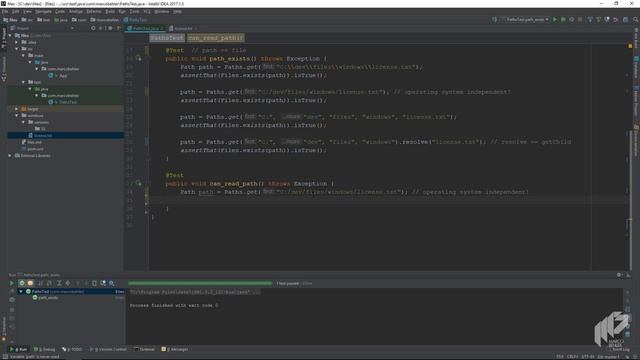Click the stop icon in the top toolbar

[580, 20]
